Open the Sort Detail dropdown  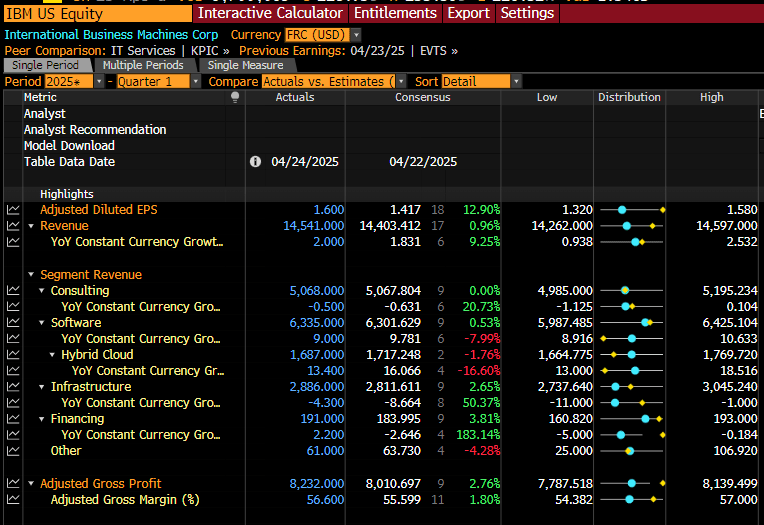516,81
